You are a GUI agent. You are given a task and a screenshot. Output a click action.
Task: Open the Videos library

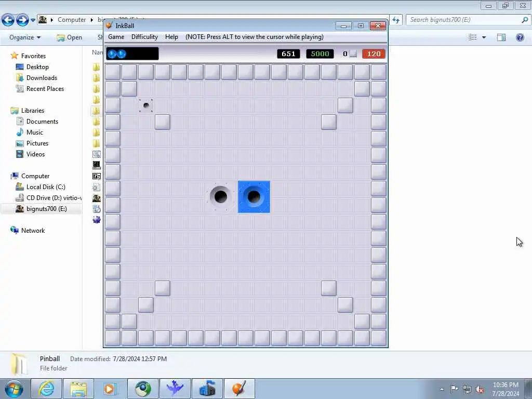point(35,154)
